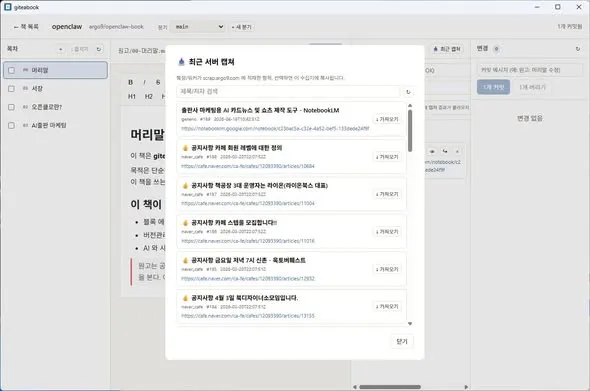Check the 머리말 chapter checkbox
This screenshot has width=590, height=391.
point(11,70)
